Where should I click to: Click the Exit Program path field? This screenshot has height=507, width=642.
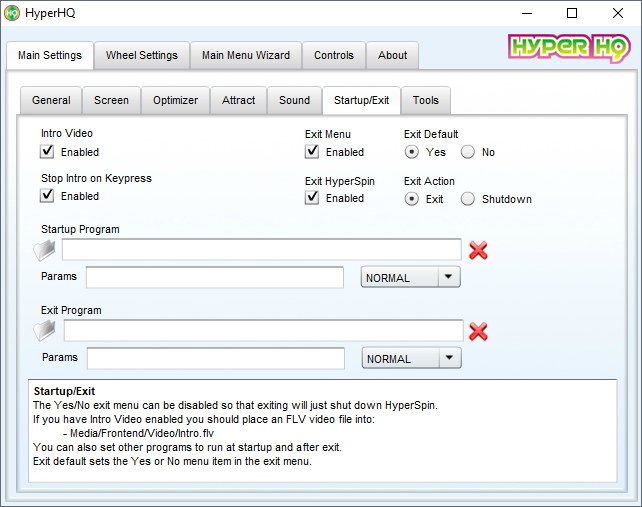263,330
